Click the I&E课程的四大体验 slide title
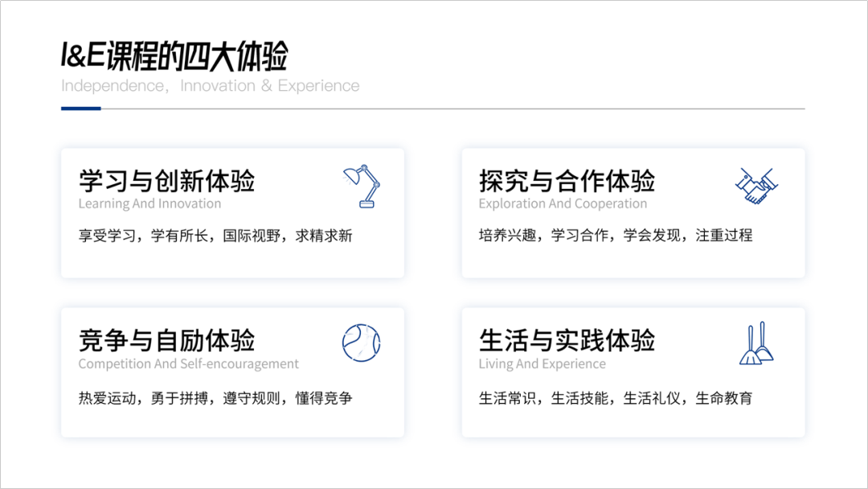This screenshot has height=489, width=868. [x=175, y=56]
